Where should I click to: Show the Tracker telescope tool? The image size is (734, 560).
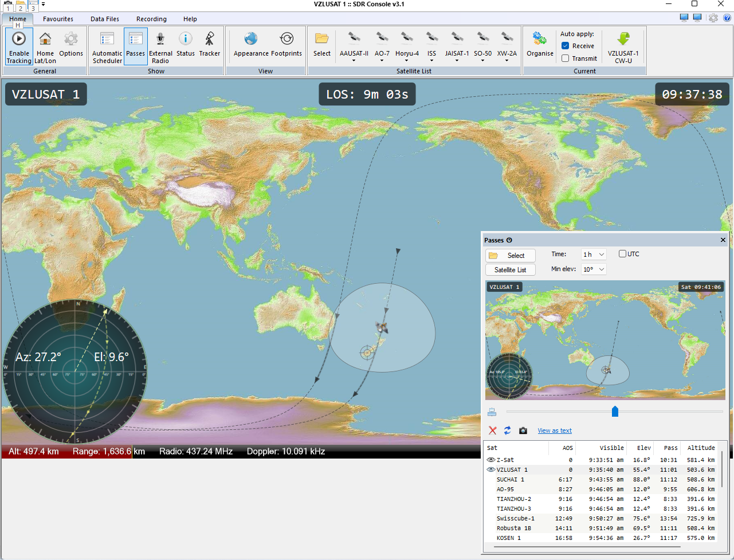210,39
